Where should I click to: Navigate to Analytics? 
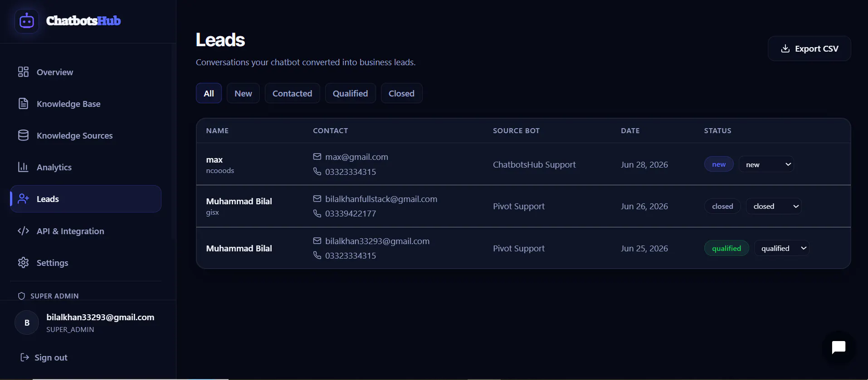pos(86,167)
